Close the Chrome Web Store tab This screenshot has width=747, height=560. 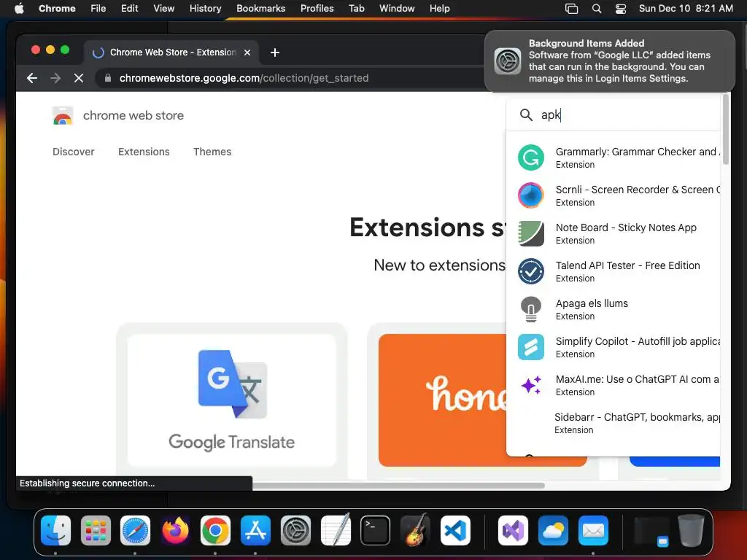(247, 52)
